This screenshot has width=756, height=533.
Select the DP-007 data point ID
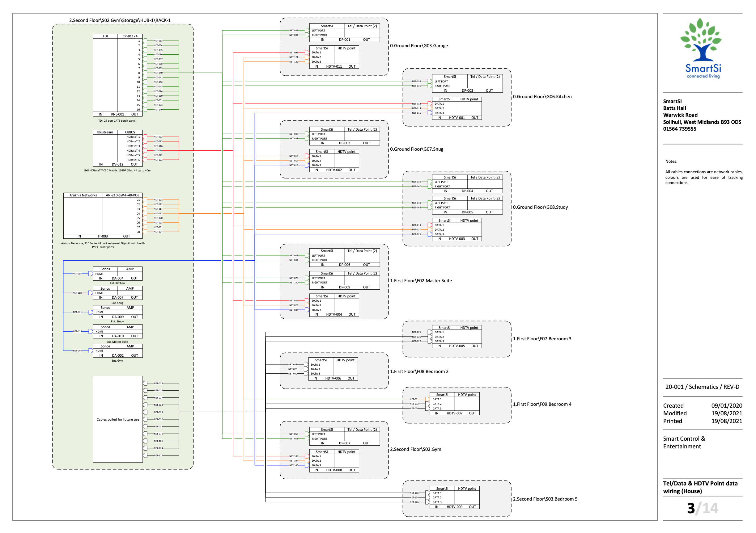click(345, 443)
